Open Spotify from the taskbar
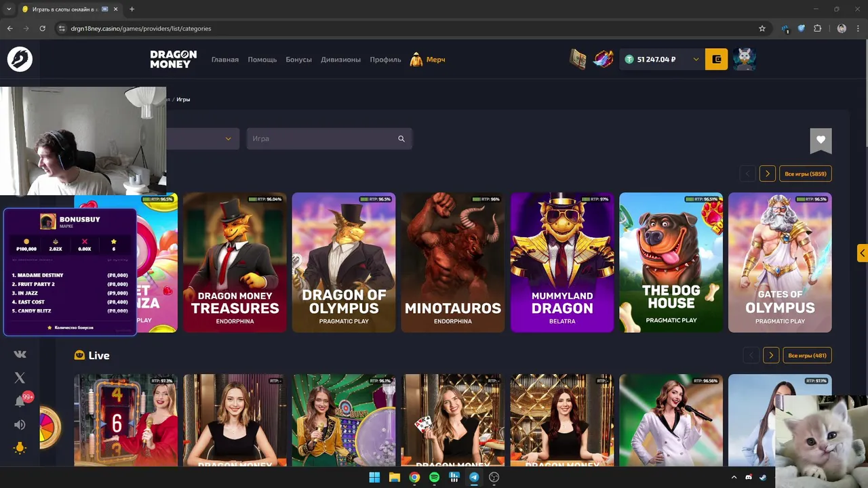868x488 pixels. 434,477
